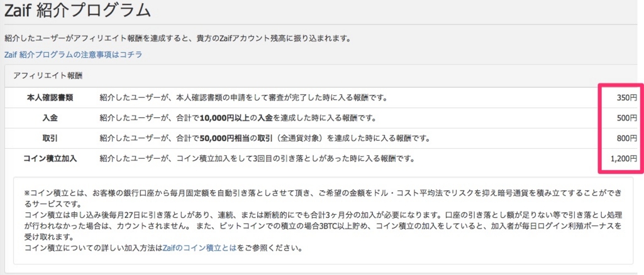Open the Zaifのコイン積立とは link
The width and height of the screenshot is (644, 275).
point(199,249)
